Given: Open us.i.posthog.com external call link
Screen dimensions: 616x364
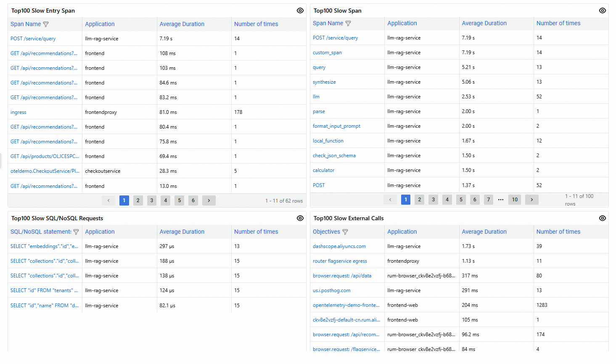Looking at the screenshot, I should [332, 290].
